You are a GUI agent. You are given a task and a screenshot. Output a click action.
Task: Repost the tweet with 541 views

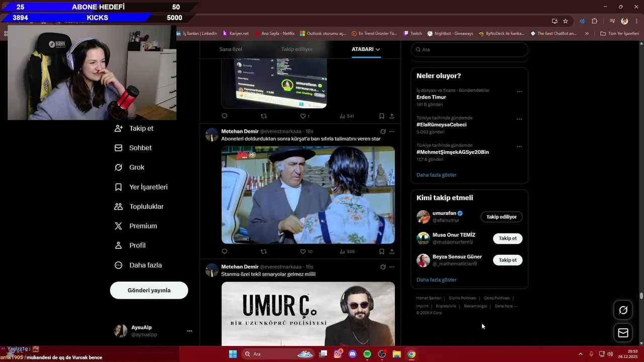tap(264, 116)
